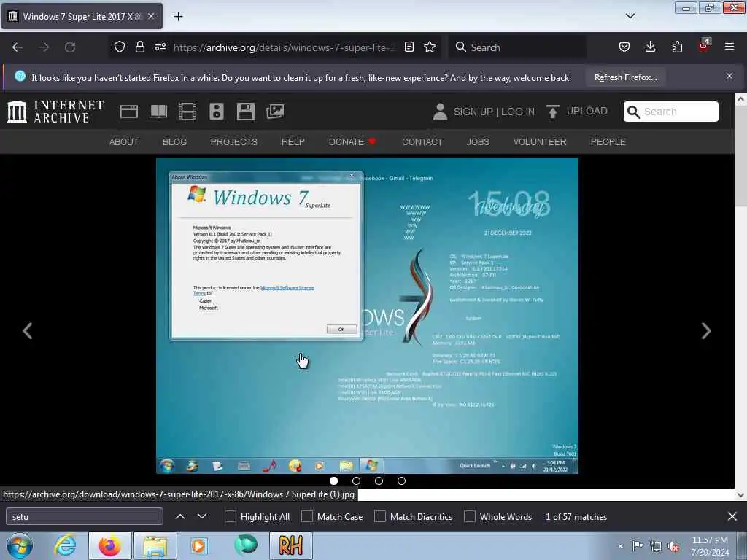Click the upload arrow icon
This screenshot has width=747, height=560.
[x=553, y=112]
